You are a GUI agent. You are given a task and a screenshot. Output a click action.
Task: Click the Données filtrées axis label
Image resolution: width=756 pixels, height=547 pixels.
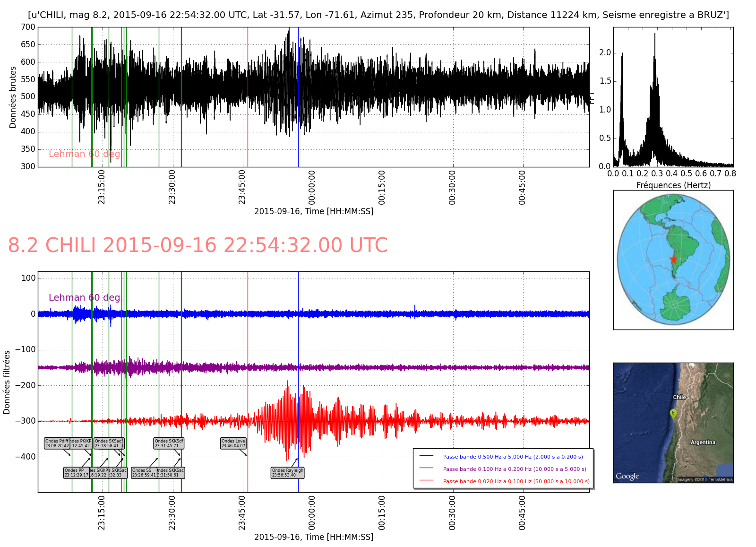click(x=7, y=382)
